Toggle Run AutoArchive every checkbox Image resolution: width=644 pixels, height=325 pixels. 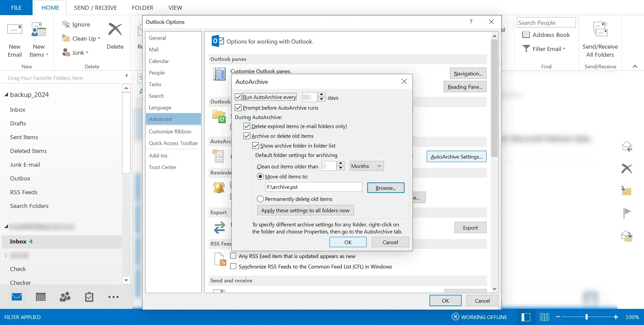click(238, 97)
